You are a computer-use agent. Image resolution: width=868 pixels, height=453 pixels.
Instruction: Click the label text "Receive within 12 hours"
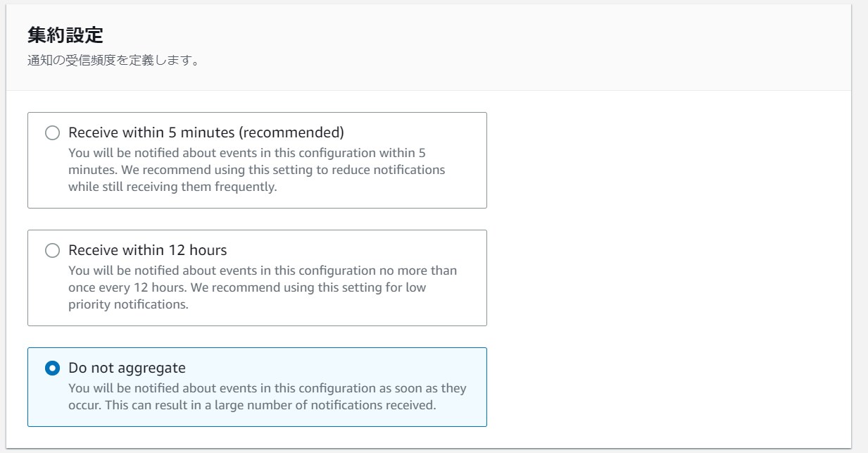147,250
